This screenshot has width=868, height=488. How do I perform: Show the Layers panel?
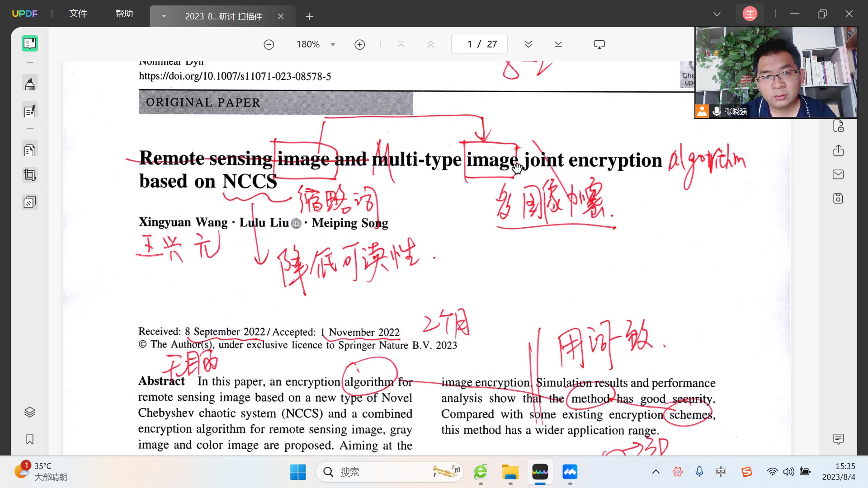pyautogui.click(x=30, y=412)
